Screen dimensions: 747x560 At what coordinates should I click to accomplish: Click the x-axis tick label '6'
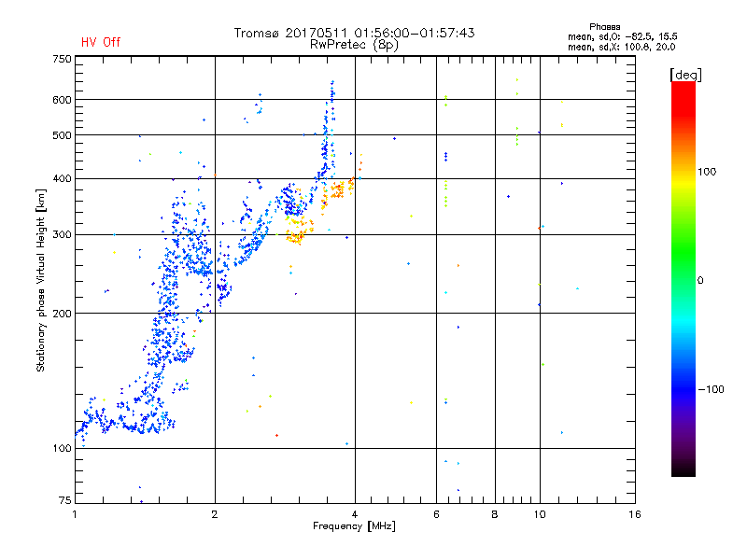436,514
